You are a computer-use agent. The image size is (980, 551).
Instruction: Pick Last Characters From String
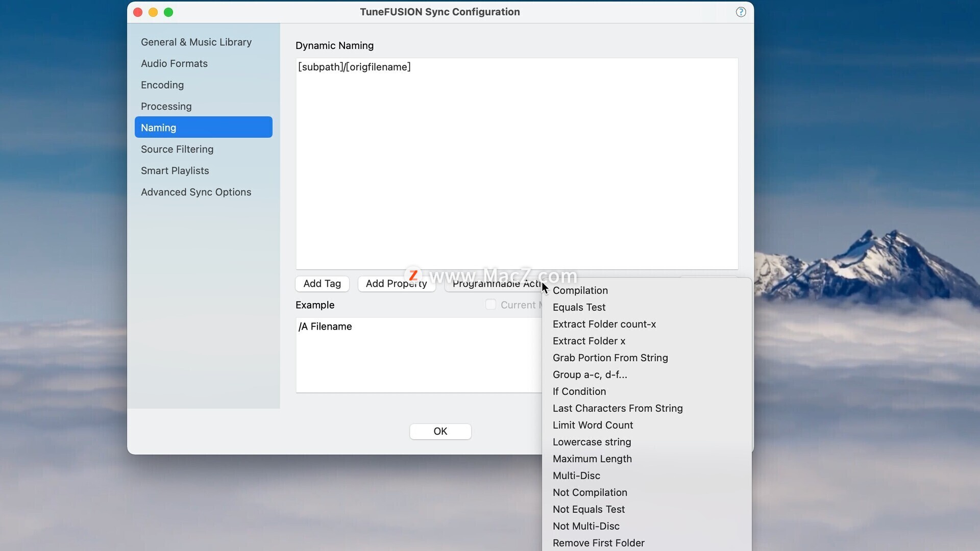pyautogui.click(x=647, y=409)
